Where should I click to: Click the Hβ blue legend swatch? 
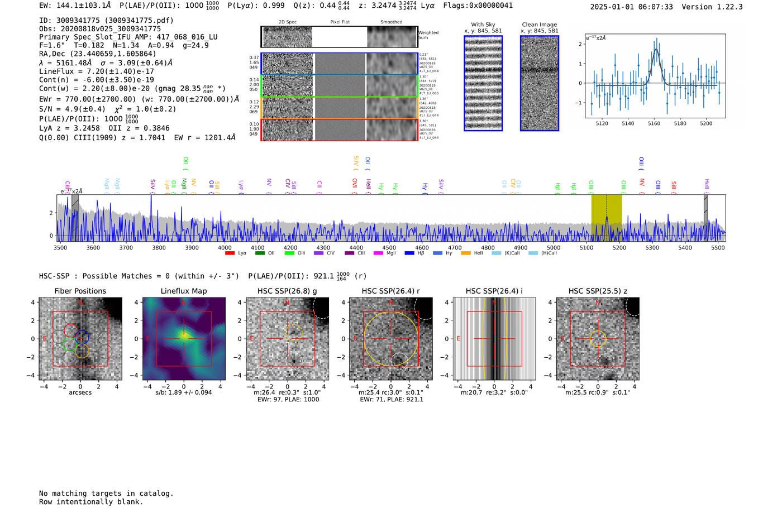pos(409,253)
